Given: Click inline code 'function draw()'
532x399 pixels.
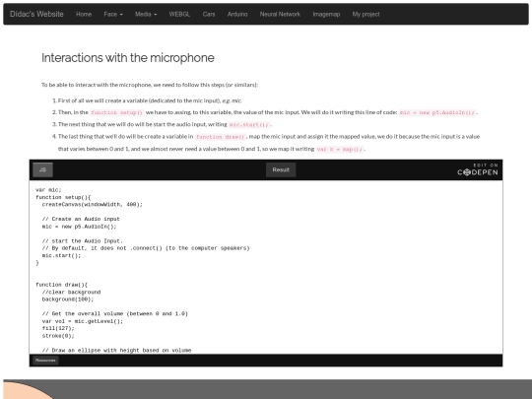Looking at the screenshot, I should pos(221,137).
